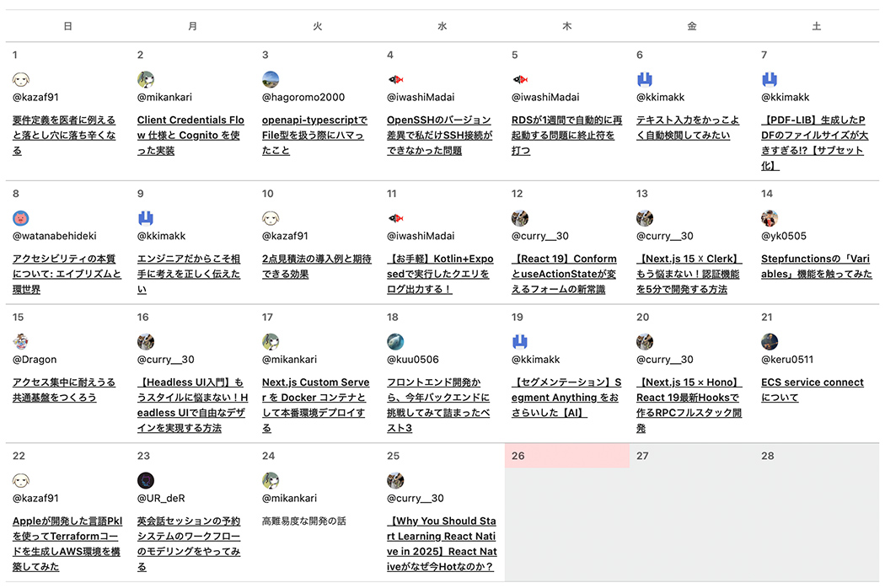Click kkimakk avatar on day 19
The image size is (885, 588).
pos(520,342)
